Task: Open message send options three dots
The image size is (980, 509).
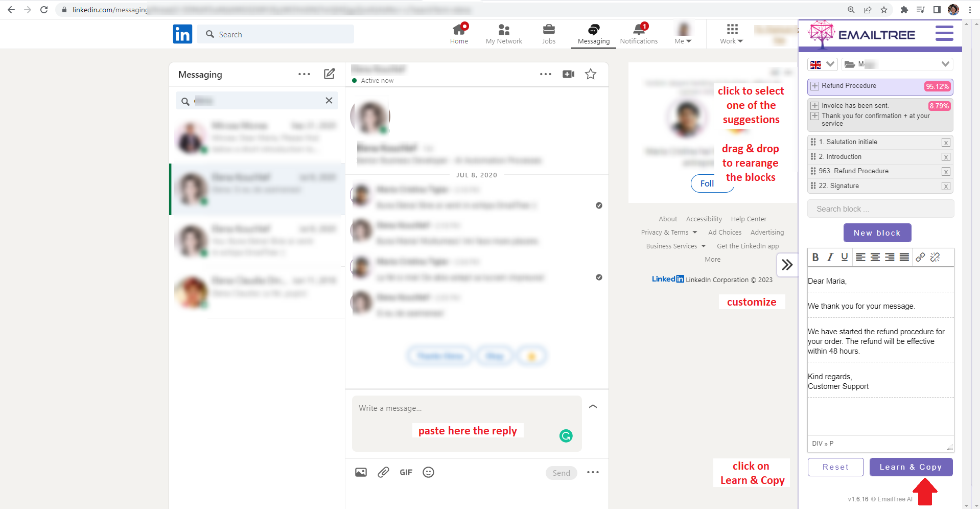Action: coord(593,472)
